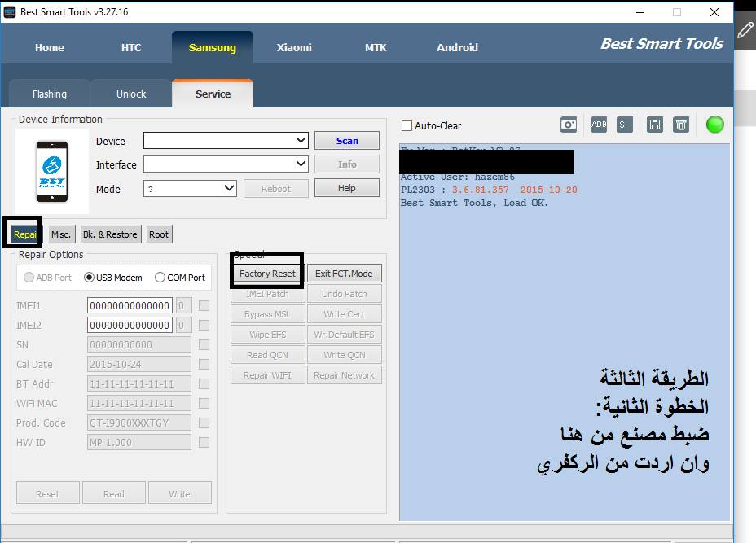
Task: Enable the Auto-Clear checkbox
Action: coord(407,125)
